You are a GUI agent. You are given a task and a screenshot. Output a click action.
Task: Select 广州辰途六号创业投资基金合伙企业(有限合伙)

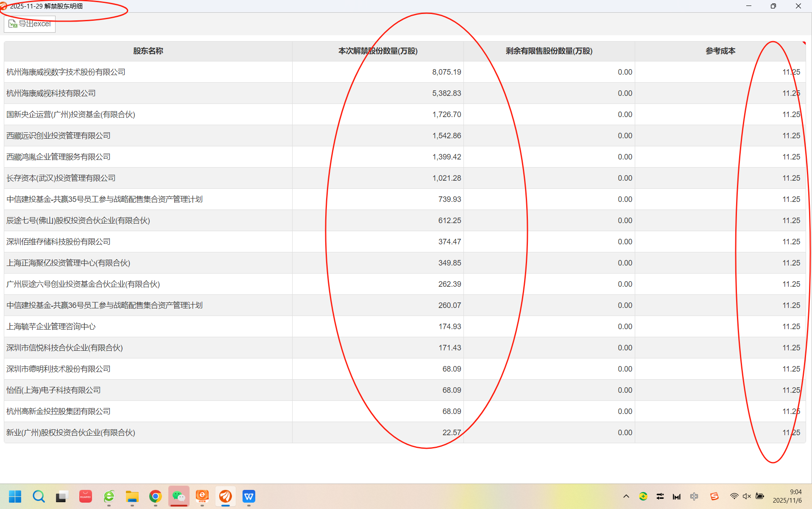point(83,284)
